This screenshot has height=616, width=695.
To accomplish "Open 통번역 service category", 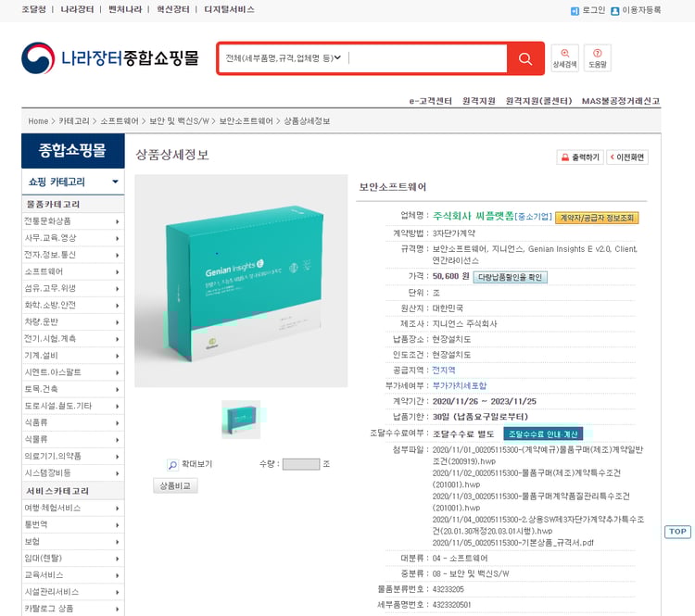I will pyautogui.click(x=72, y=525).
